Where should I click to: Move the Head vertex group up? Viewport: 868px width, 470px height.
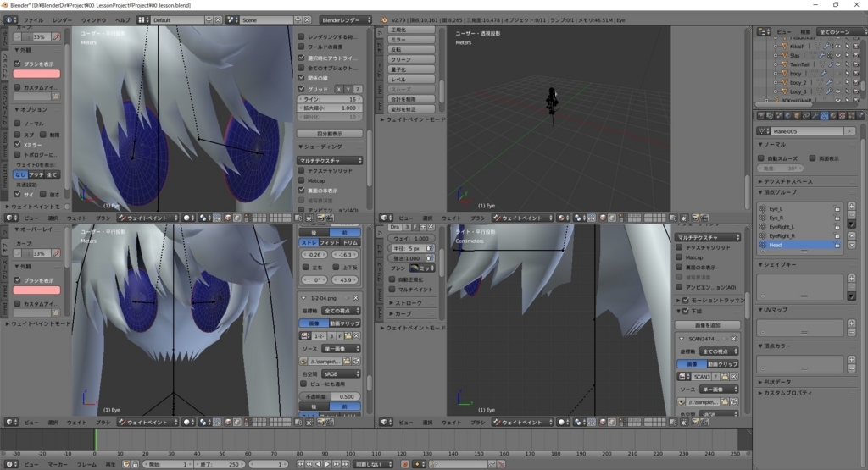click(851, 235)
